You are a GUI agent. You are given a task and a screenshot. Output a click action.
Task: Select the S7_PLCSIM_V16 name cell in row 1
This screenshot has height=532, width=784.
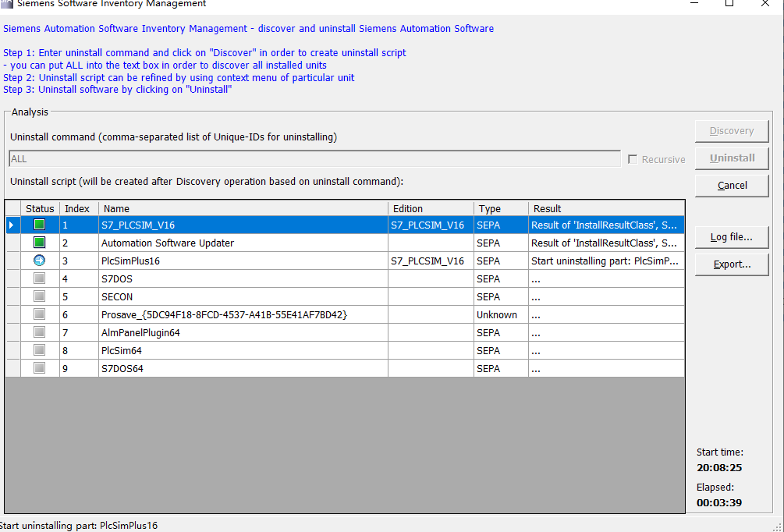(243, 225)
